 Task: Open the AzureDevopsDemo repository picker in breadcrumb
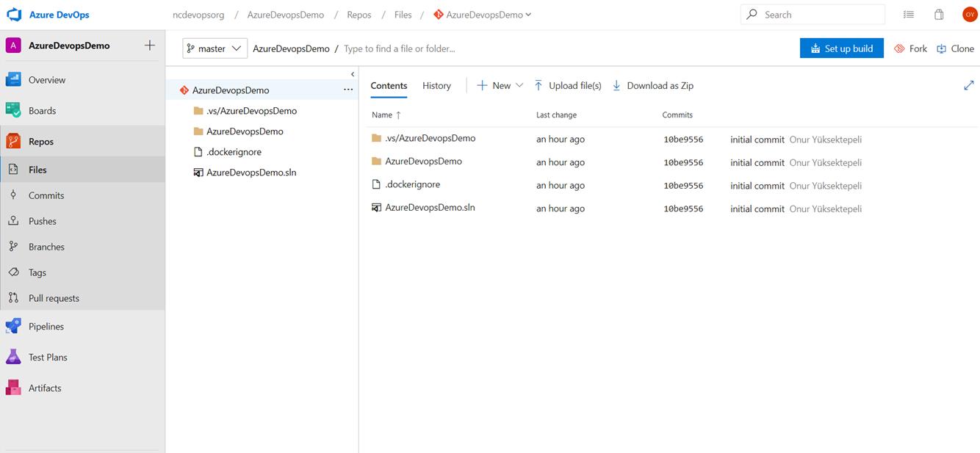pos(483,15)
